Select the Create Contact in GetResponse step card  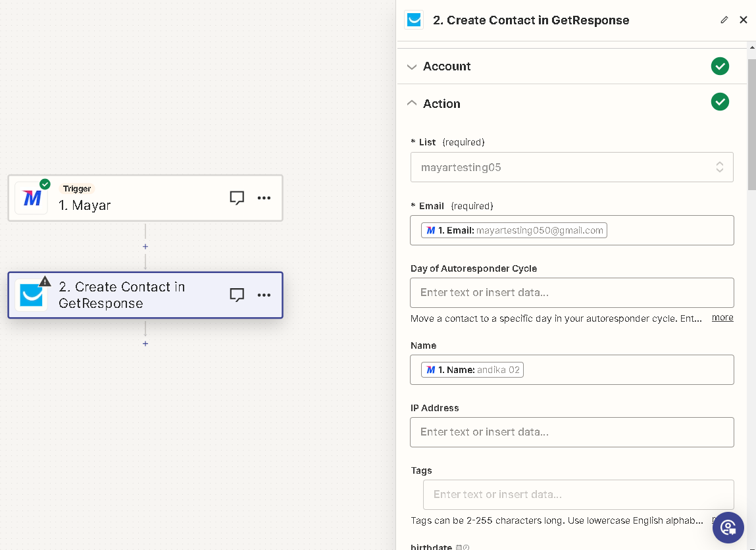click(145, 295)
